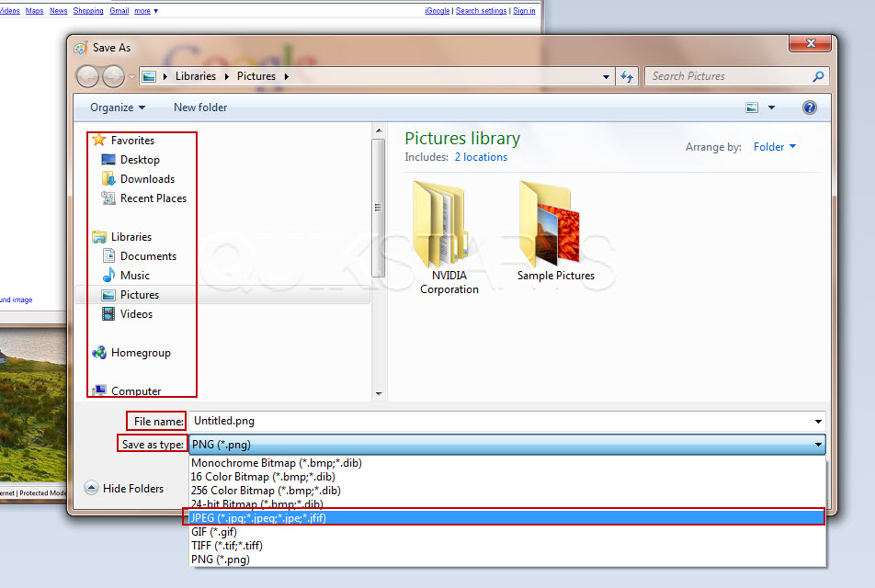This screenshot has height=588, width=875.
Task: Click the Downloads folder icon
Action: point(108,178)
